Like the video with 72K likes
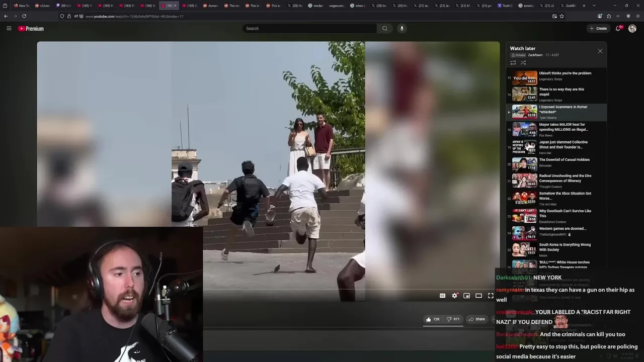Viewport: 644px width, 362px height. (x=433, y=319)
